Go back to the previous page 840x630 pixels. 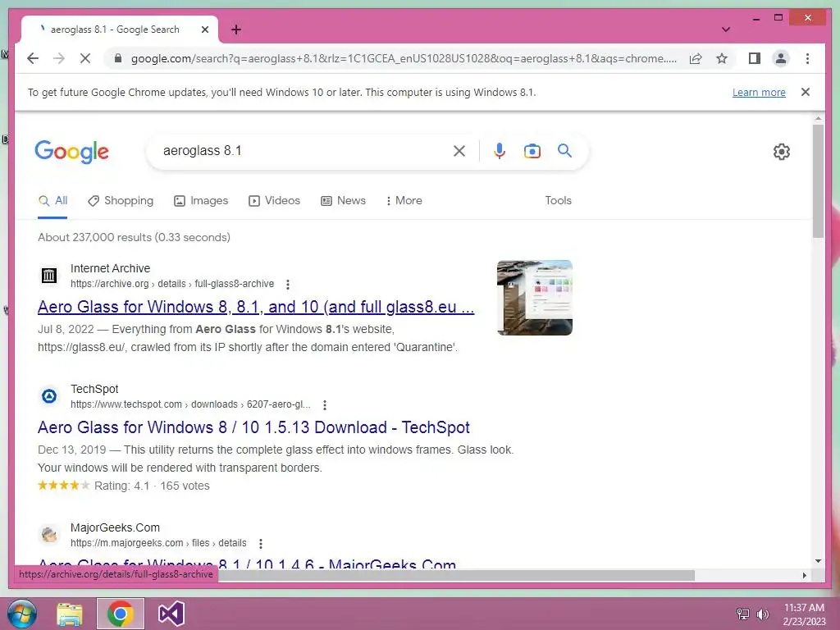click(x=33, y=58)
